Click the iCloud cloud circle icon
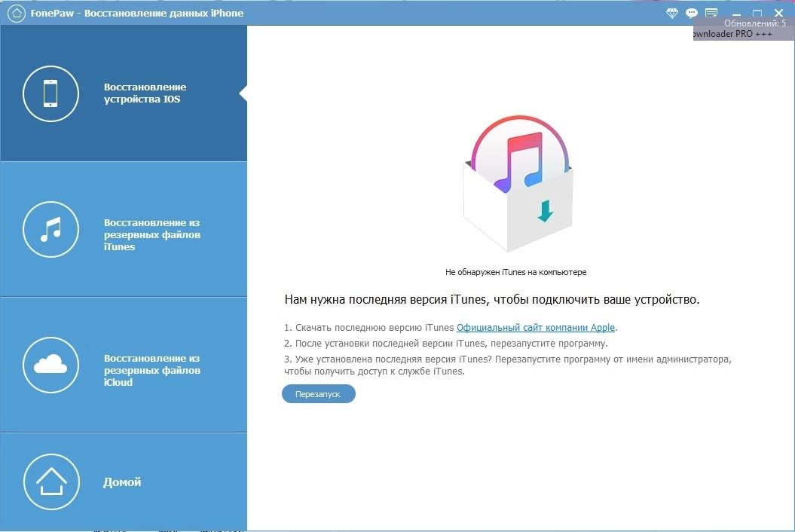 (x=50, y=365)
